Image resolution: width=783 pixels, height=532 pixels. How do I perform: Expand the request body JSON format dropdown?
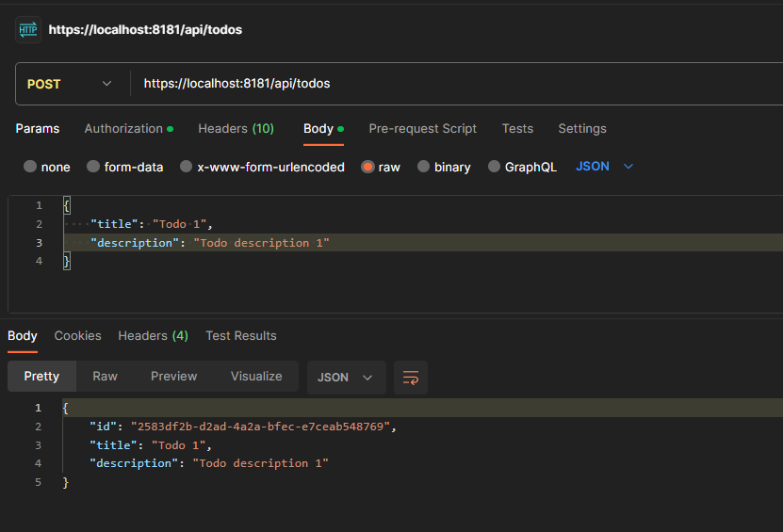tap(605, 167)
